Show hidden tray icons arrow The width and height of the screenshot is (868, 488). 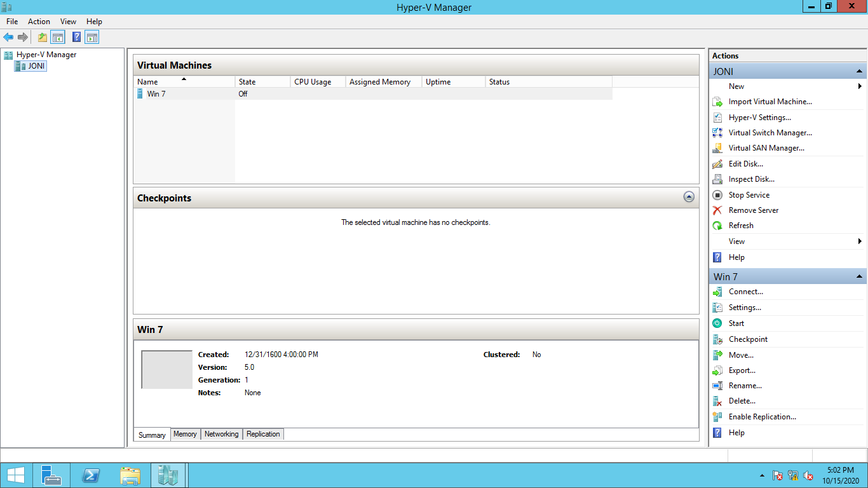762,475
